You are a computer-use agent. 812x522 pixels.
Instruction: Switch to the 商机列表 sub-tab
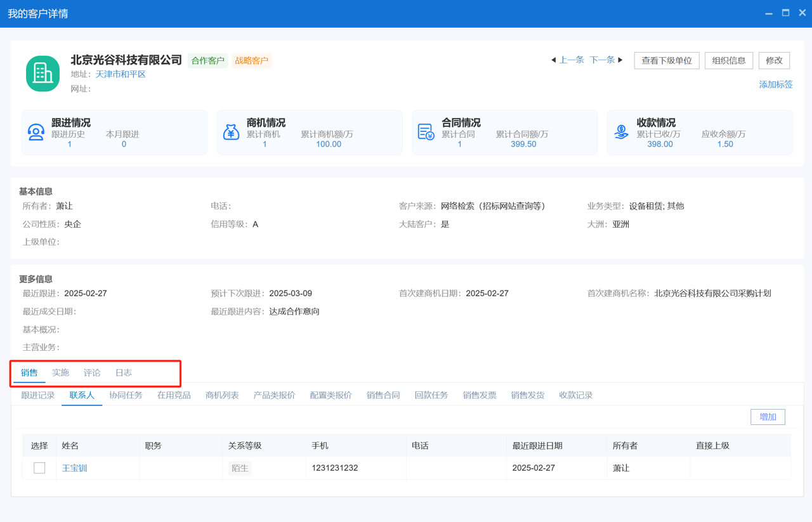pos(222,395)
